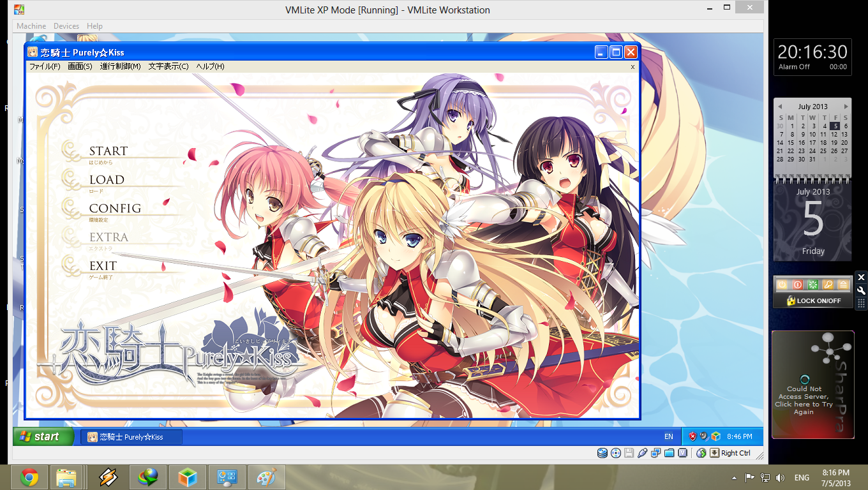Viewport: 868px width, 490px height.
Task: Click green restart button in gadget
Action: click(812, 285)
